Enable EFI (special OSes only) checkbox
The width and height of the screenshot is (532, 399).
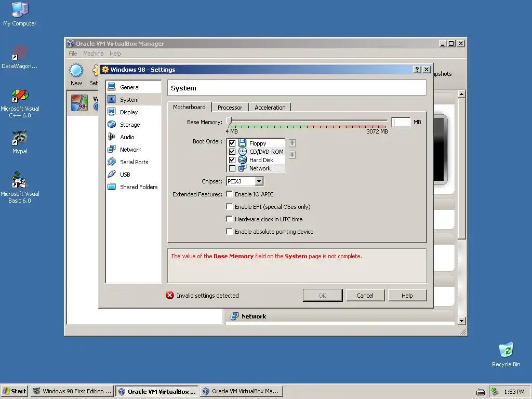pyautogui.click(x=229, y=207)
